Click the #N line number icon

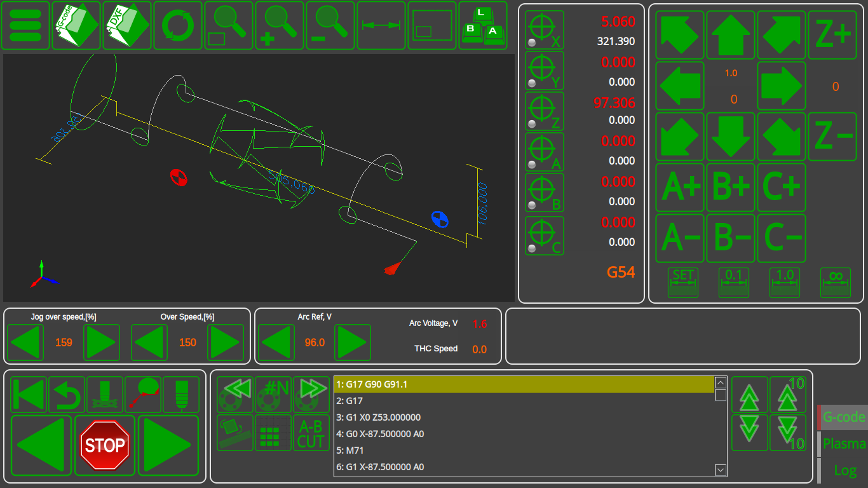pyautogui.click(x=273, y=395)
